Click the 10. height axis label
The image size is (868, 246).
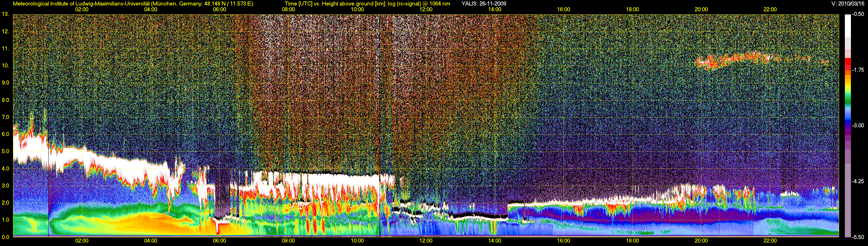click(x=5, y=65)
